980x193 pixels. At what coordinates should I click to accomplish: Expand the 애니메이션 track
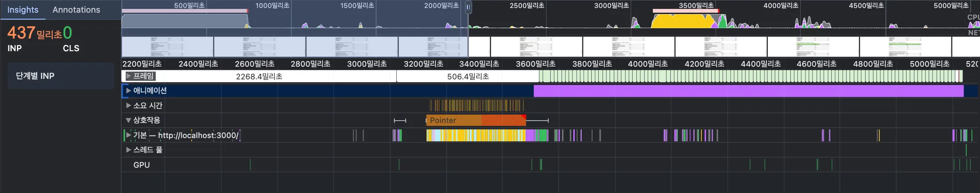click(129, 91)
